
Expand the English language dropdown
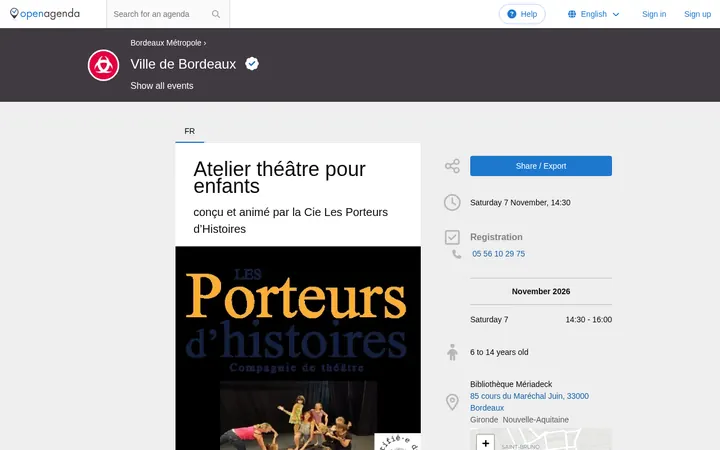click(594, 14)
